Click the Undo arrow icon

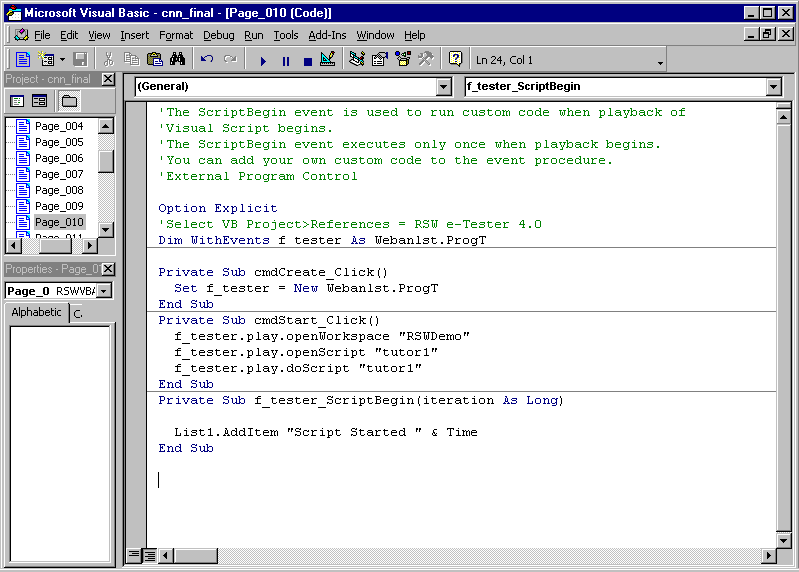pyautogui.click(x=207, y=60)
